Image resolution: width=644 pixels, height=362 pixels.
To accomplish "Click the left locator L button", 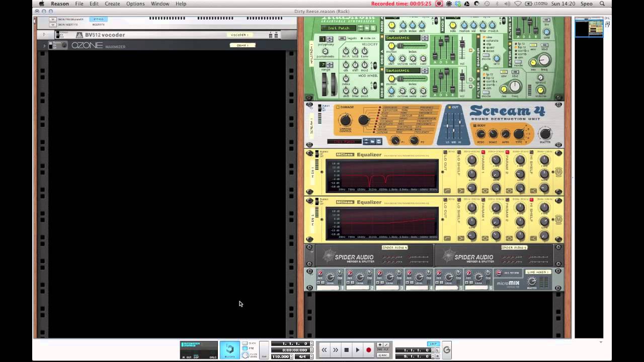I will coord(437,350).
